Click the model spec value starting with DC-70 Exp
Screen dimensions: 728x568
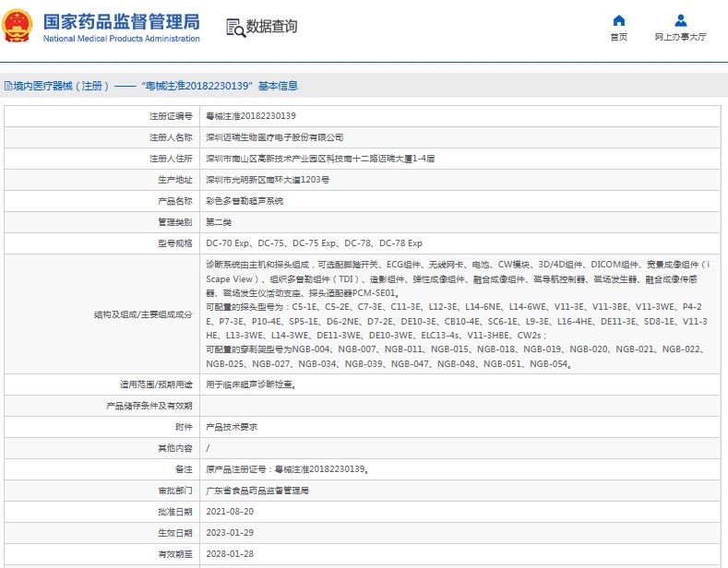tap(314, 243)
